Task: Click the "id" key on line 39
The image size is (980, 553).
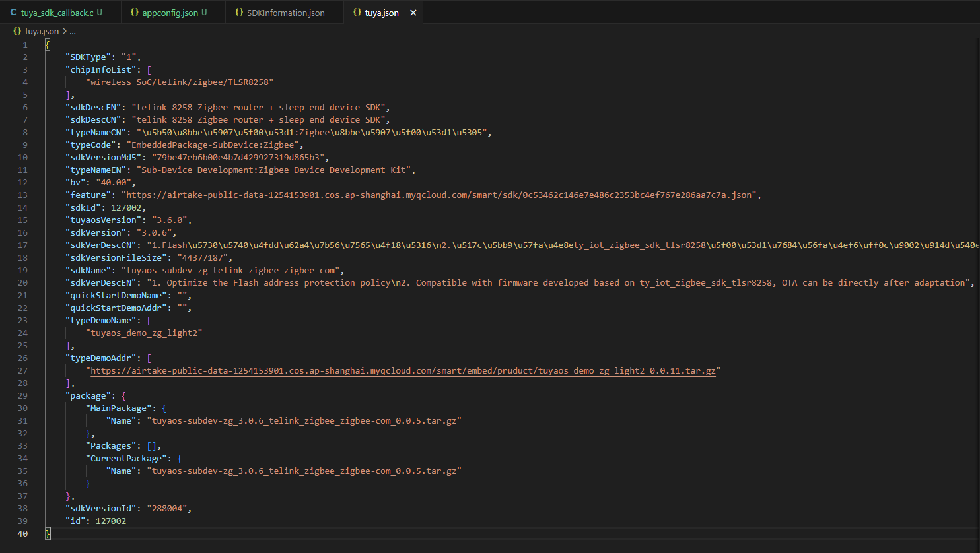Action: [75, 521]
